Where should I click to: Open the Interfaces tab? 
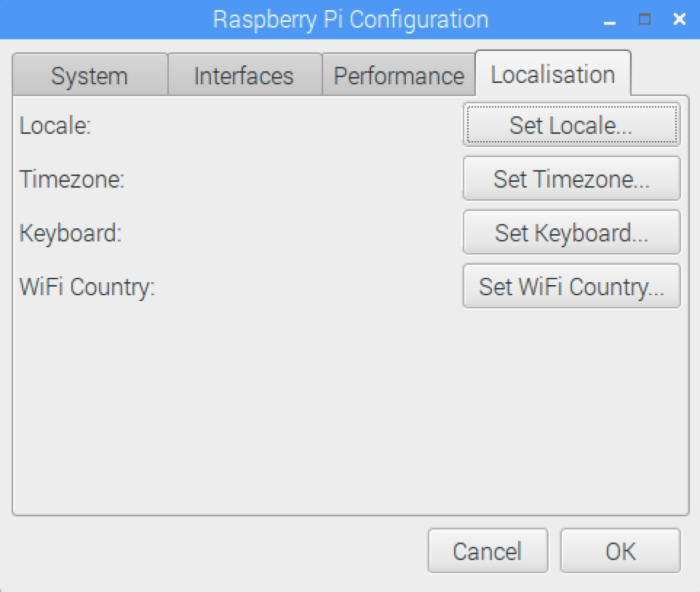(244, 76)
